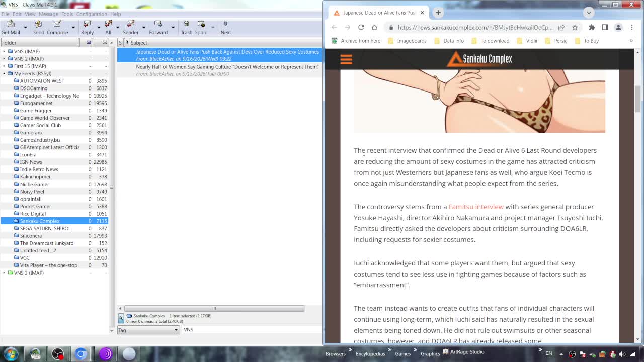Open the Configuration menu
This screenshot has height=362, width=644.
[x=92, y=14]
